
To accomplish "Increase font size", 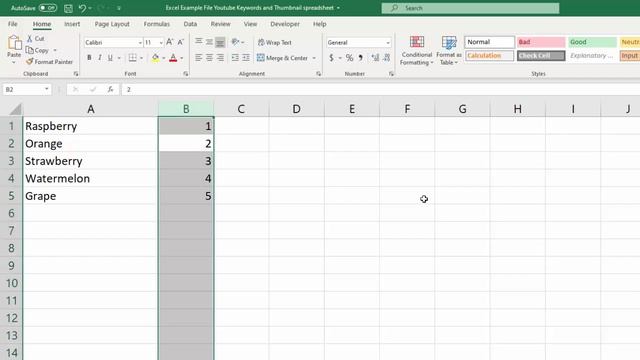I will click(x=170, y=42).
